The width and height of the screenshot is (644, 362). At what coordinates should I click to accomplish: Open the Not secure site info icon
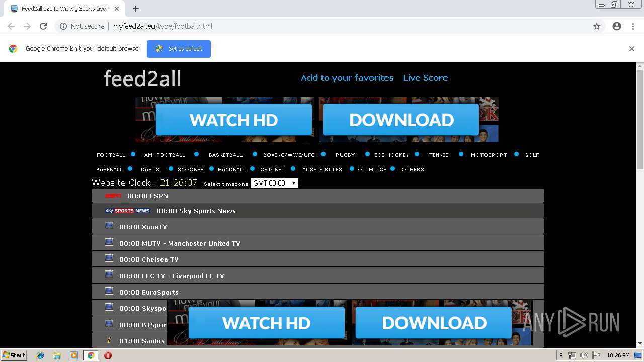coord(63,26)
